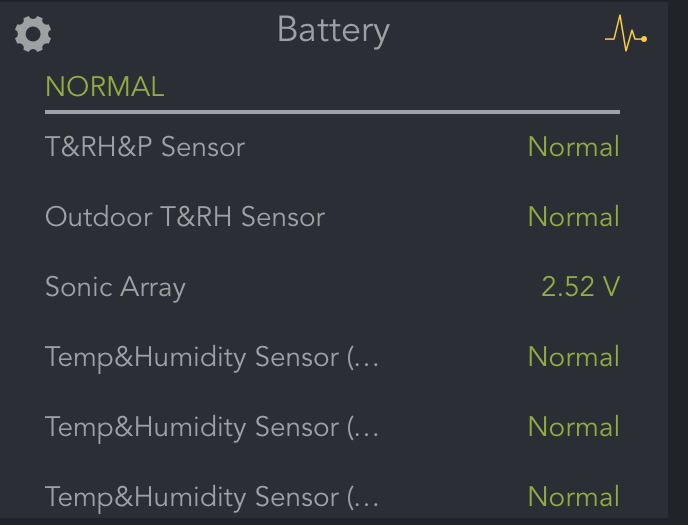Viewport: 688px width, 525px height.
Task: Click the Battery panel title
Action: pos(333,30)
